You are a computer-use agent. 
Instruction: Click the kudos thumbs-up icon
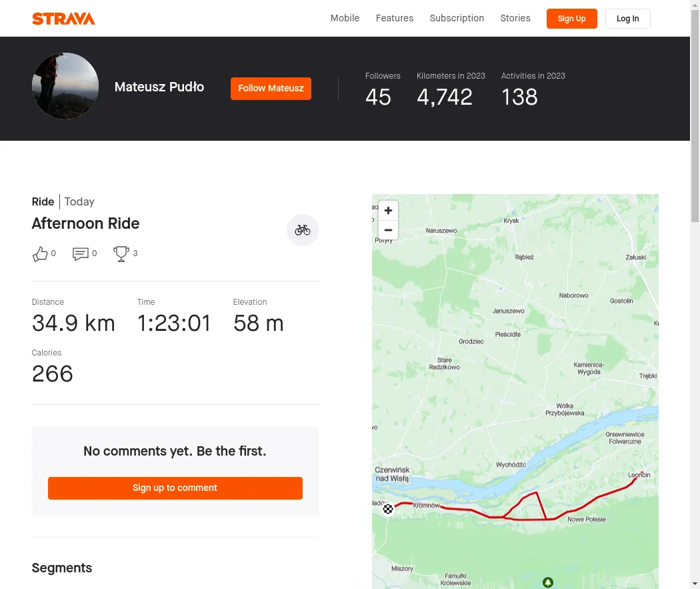click(40, 253)
